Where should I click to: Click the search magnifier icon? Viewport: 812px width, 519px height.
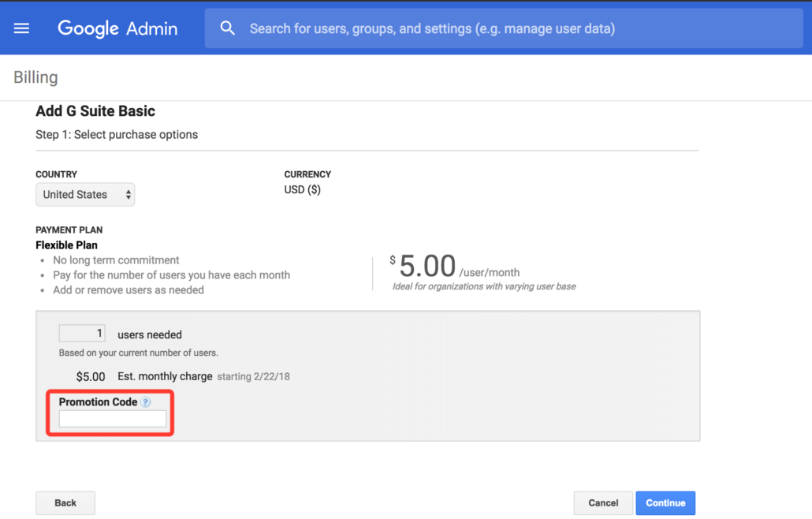pos(227,28)
